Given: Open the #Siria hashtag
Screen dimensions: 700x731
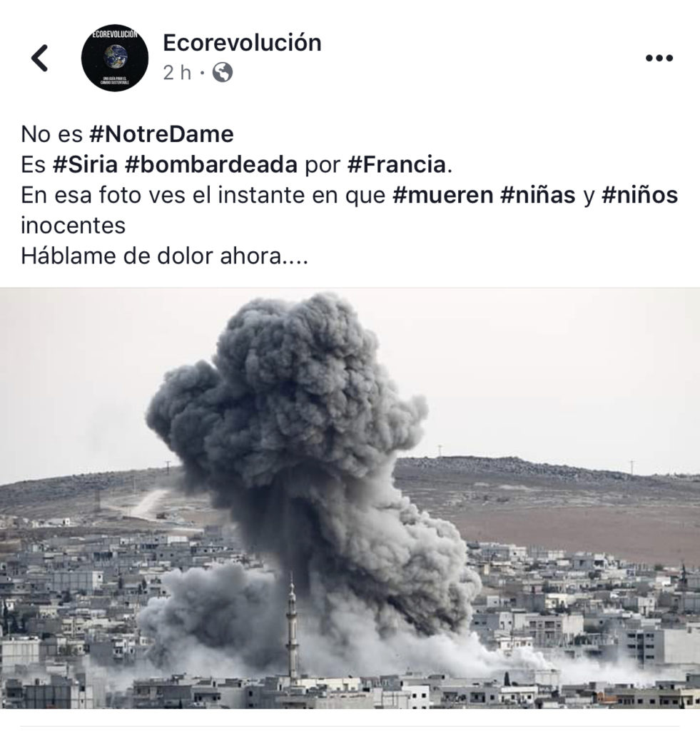Looking at the screenshot, I should 85,165.
